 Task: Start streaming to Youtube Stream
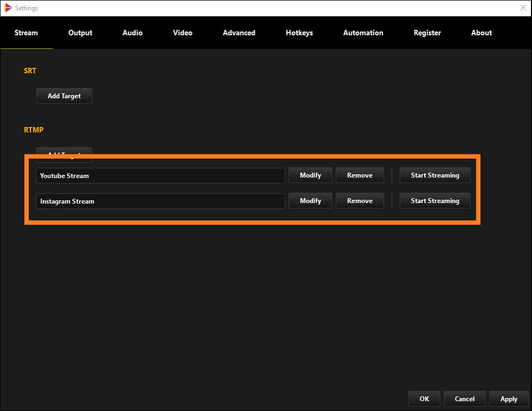tap(435, 175)
